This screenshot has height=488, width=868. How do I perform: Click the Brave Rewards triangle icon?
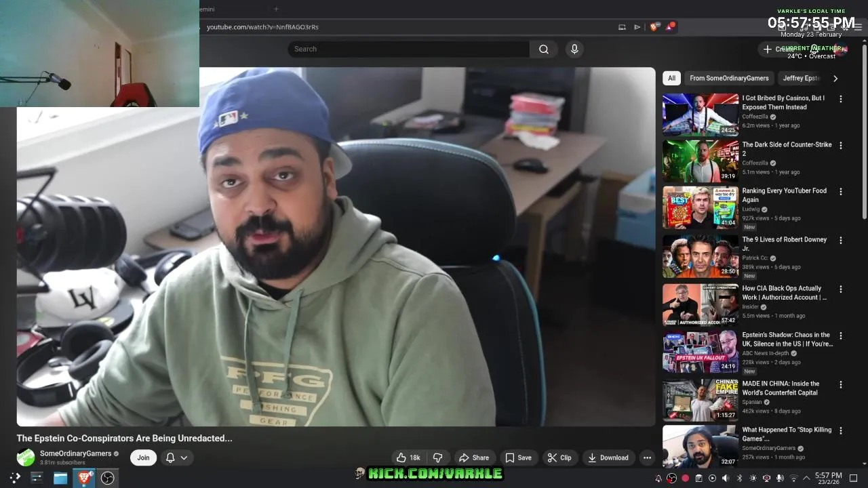670,27
